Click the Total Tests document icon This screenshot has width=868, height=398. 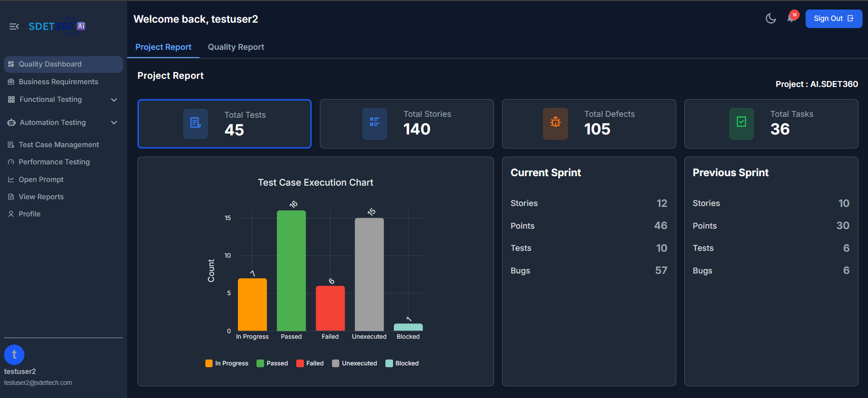(195, 123)
